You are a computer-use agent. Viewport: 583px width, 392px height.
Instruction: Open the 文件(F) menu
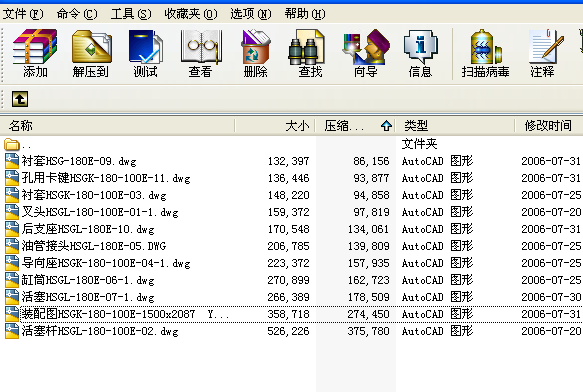click(x=23, y=14)
